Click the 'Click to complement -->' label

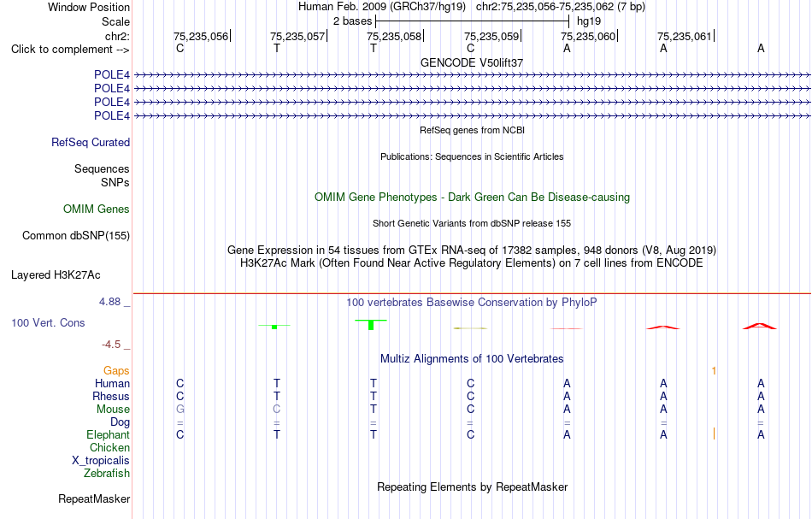[x=70, y=50]
